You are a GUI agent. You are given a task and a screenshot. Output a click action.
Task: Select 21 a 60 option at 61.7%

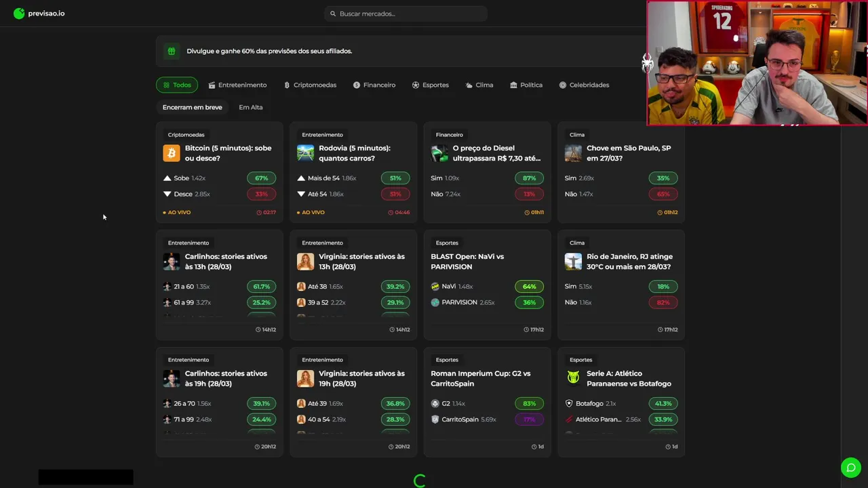[261, 287]
